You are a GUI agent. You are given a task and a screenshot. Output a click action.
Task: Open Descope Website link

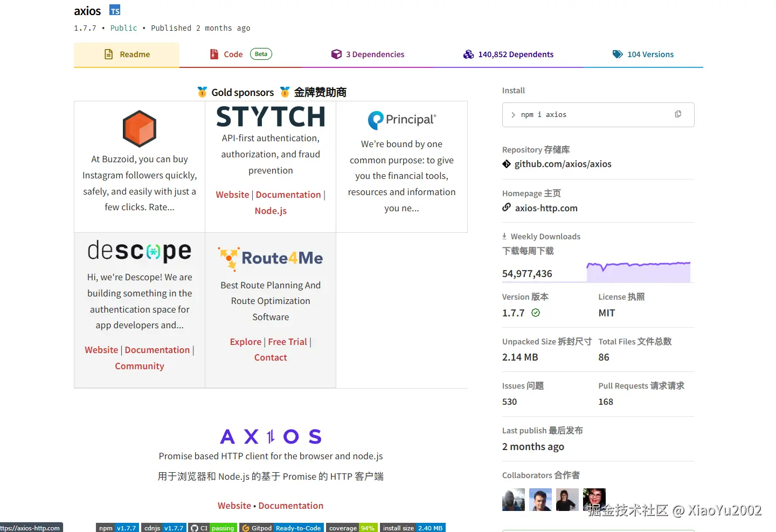pyautogui.click(x=101, y=350)
